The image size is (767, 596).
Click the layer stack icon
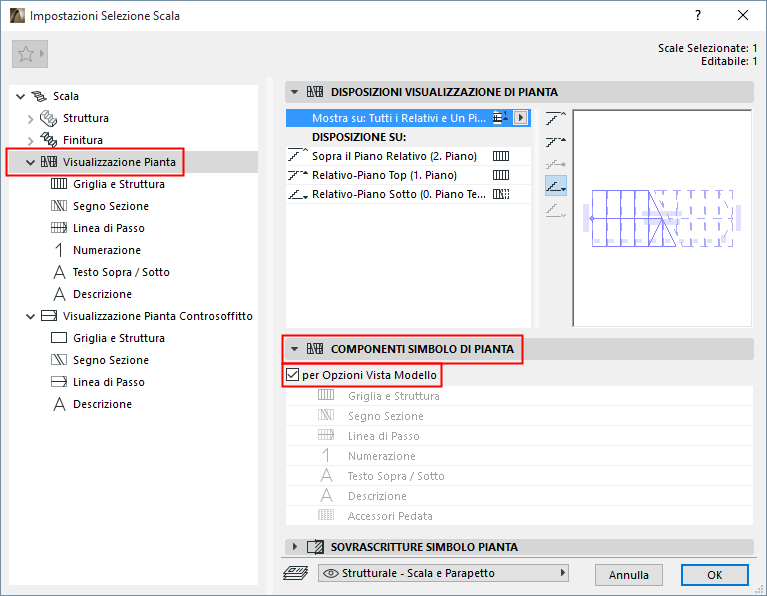295,573
